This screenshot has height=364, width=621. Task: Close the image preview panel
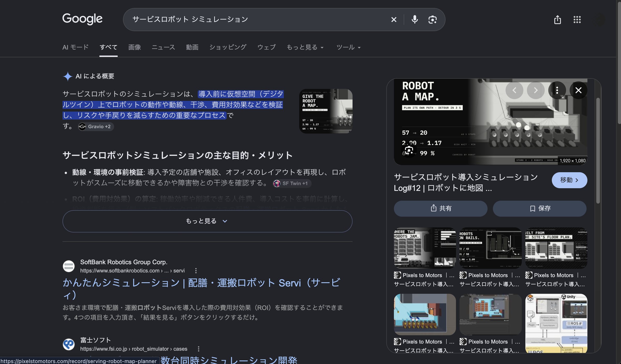click(x=578, y=90)
